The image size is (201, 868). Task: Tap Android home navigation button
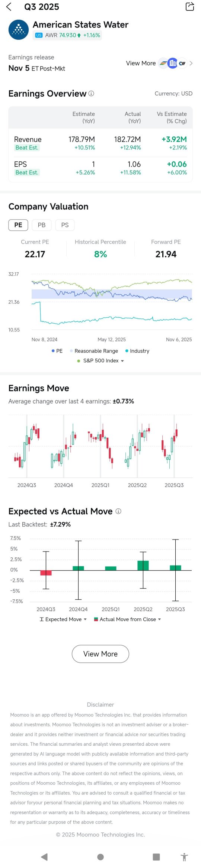(x=100, y=857)
